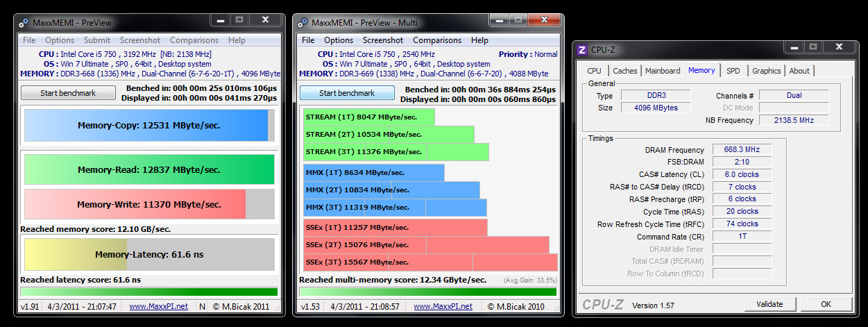Switch to Caches tab in CPU-Z
The image size is (868, 327).
625,71
